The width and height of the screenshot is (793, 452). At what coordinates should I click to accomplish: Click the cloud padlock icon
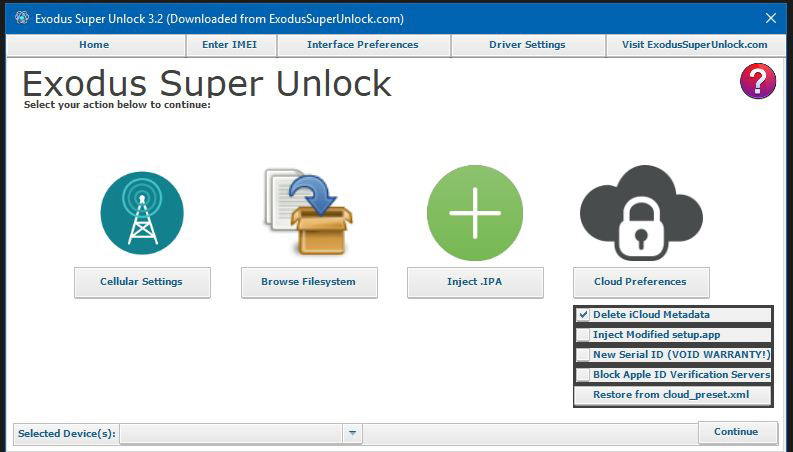[641, 213]
